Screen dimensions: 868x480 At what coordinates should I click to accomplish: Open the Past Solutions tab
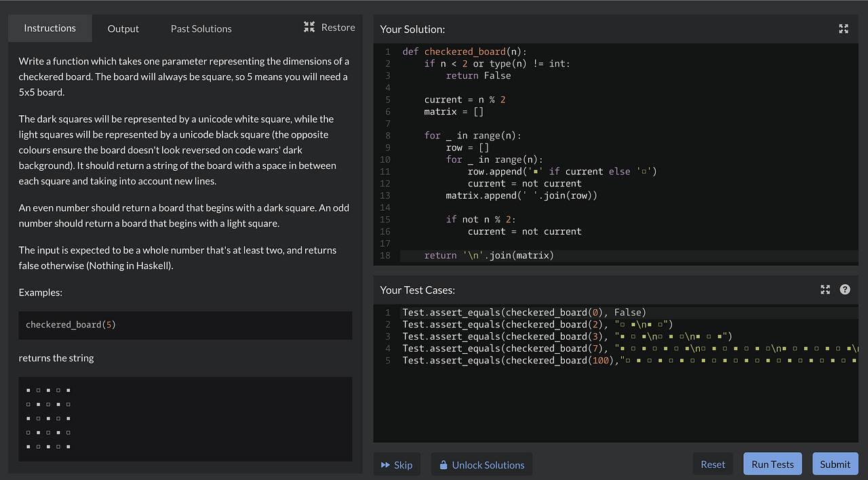[x=201, y=28]
